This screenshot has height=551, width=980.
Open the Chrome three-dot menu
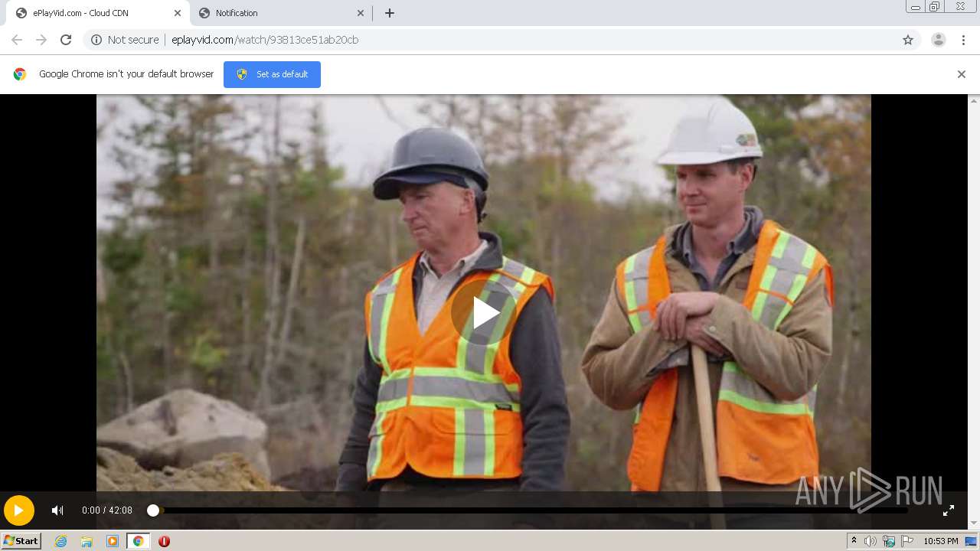964,40
